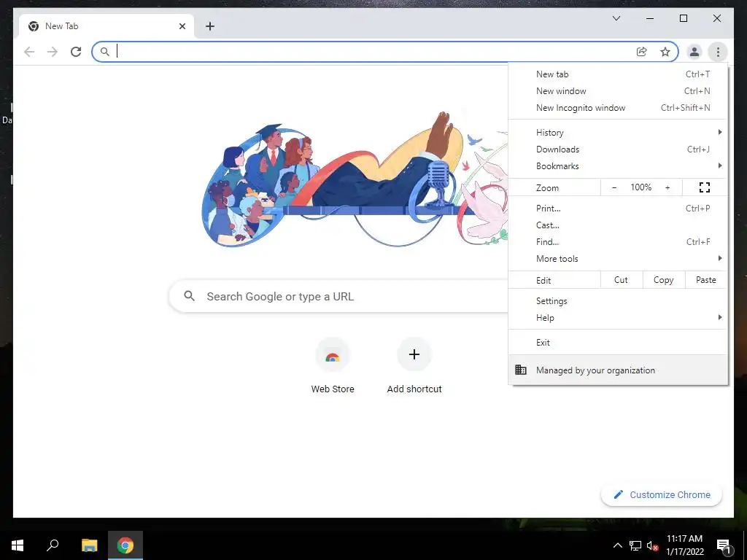Choose Find... from menu
This screenshot has width=747, height=560.
pyautogui.click(x=618, y=241)
